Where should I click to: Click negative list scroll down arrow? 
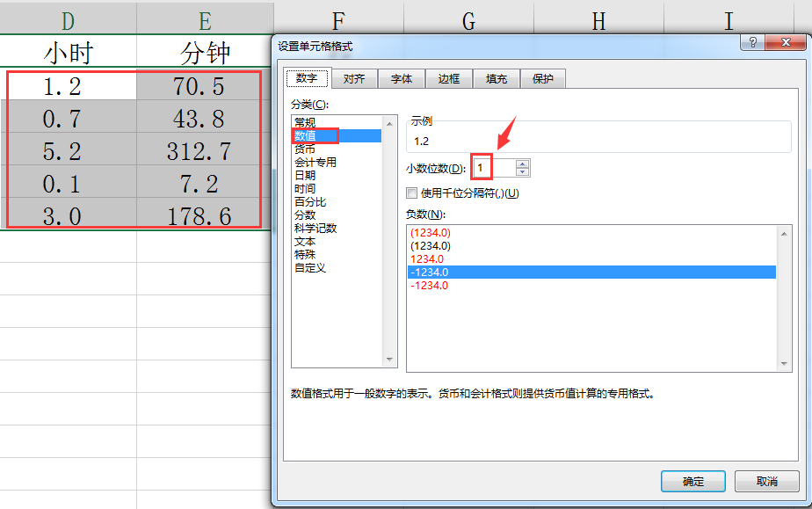[x=784, y=364]
